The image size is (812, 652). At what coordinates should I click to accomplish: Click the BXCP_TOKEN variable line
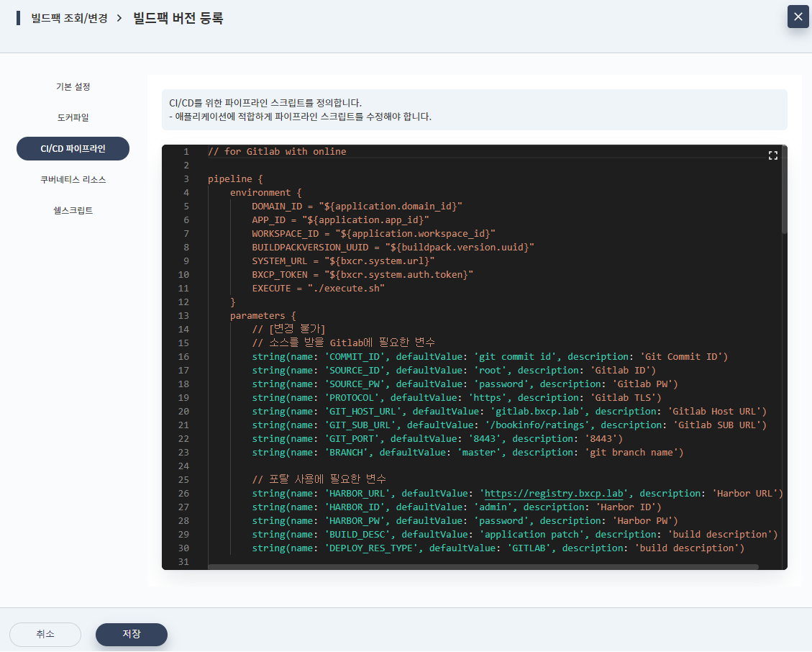(x=362, y=275)
